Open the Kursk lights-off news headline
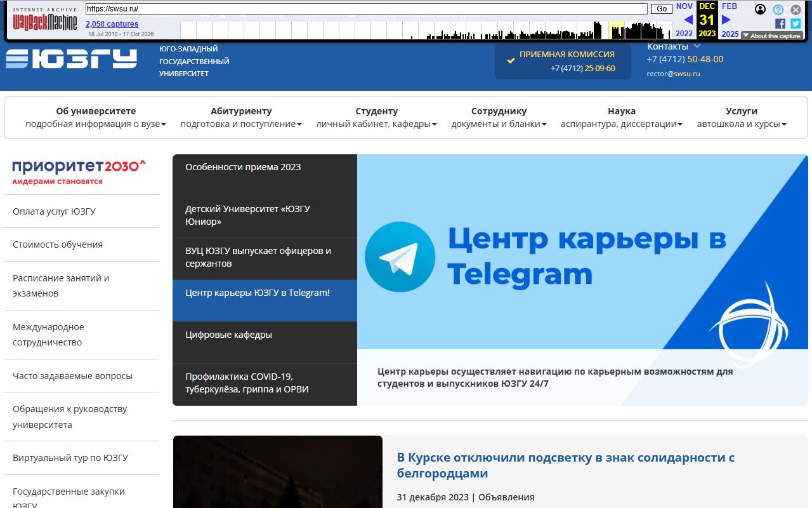The image size is (812, 508). [x=565, y=465]
